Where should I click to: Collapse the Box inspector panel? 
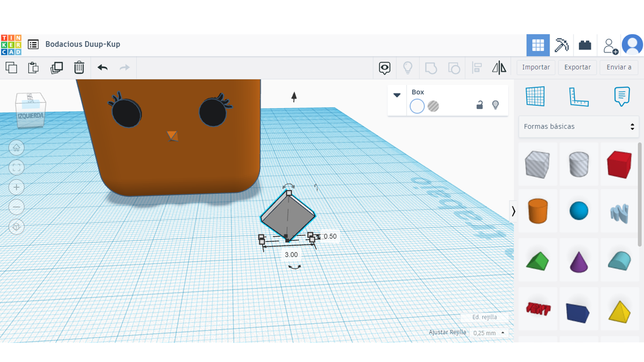click(x=397, y=95)
